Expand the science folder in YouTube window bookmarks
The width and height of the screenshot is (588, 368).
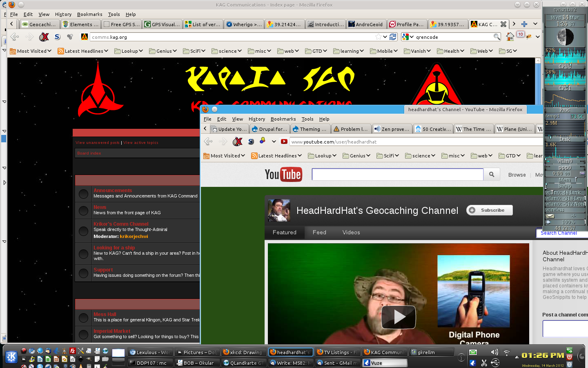[x=420, y=156]
